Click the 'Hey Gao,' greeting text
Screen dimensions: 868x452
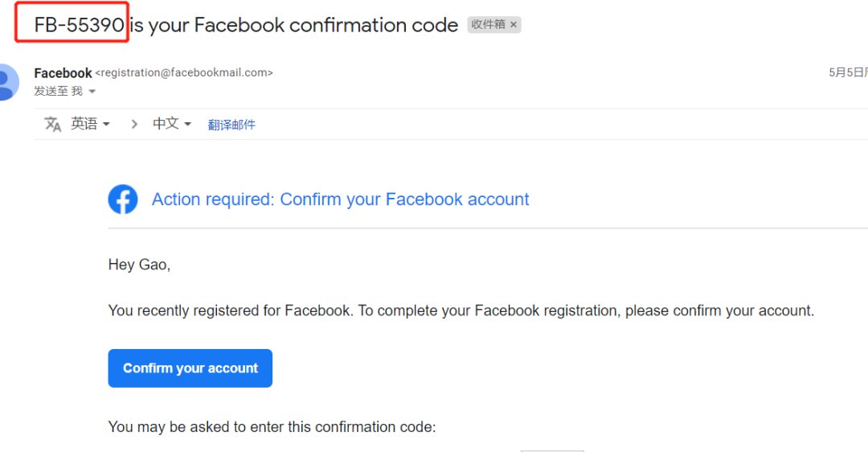point(139,265)
